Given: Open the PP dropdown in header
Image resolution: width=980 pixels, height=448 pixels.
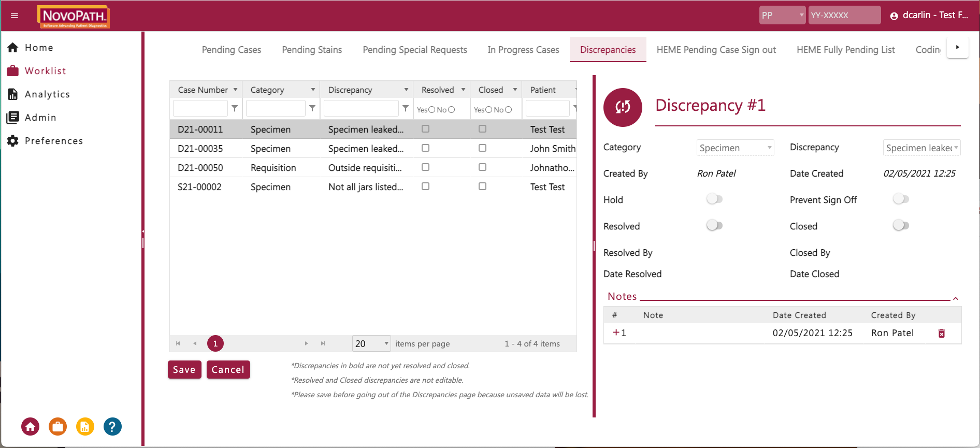Looking at the screenshot, I should pyautogui.click(x=783, y=15).
